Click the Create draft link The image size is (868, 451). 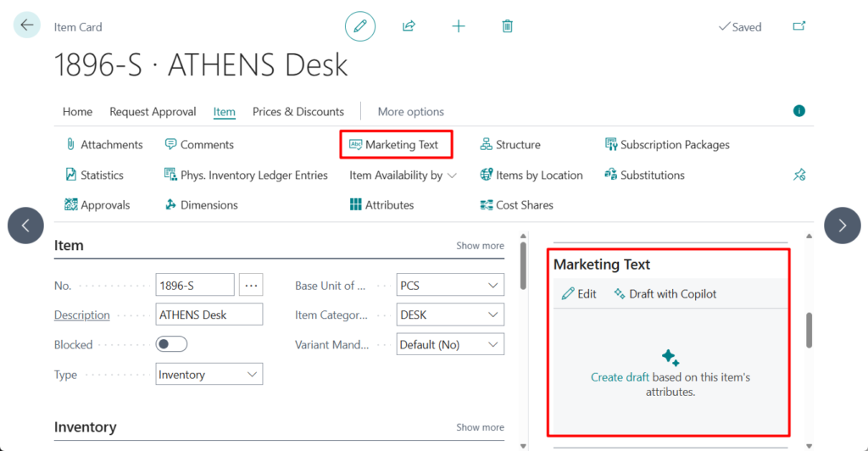point(619,377)
